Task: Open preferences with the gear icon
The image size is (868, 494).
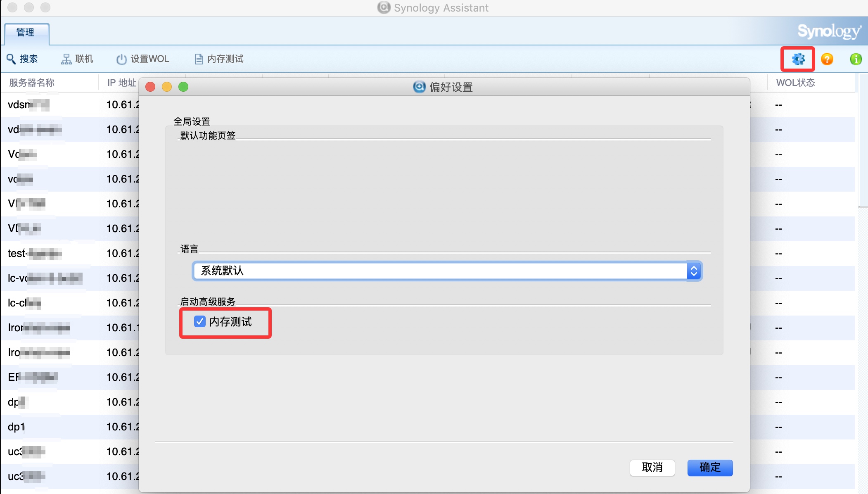Action: pyautogui.click(x=798, y=59)
